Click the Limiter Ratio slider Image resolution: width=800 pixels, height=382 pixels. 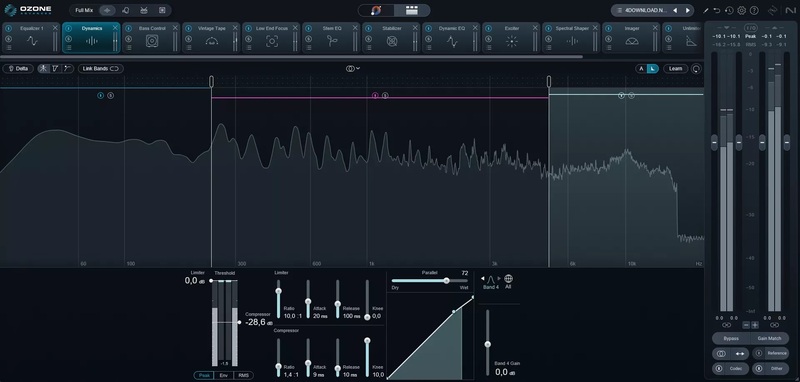[278, 299]
